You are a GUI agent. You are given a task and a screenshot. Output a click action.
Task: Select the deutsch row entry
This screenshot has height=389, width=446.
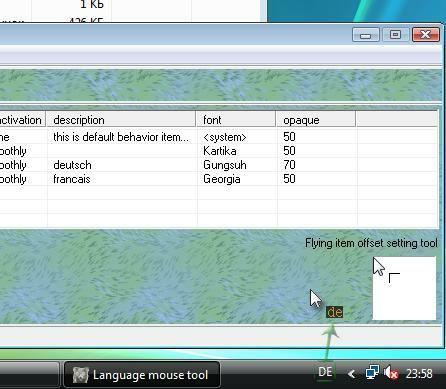219,165
